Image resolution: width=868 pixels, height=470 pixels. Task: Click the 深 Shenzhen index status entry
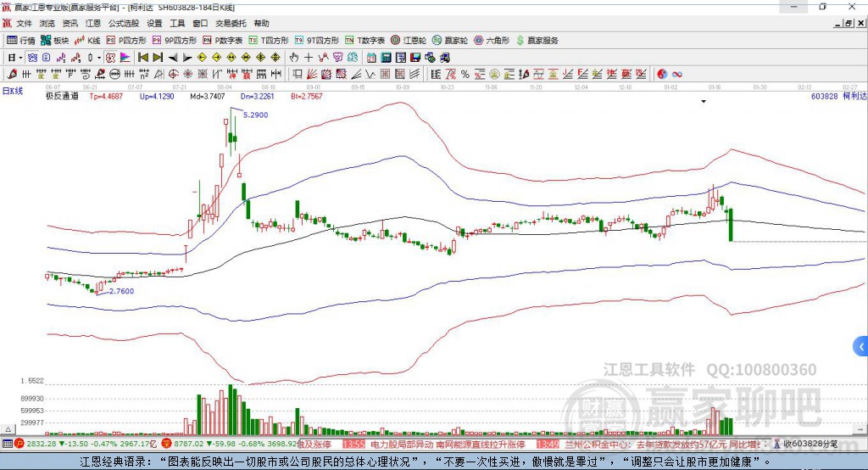click(x=230, y=444)
